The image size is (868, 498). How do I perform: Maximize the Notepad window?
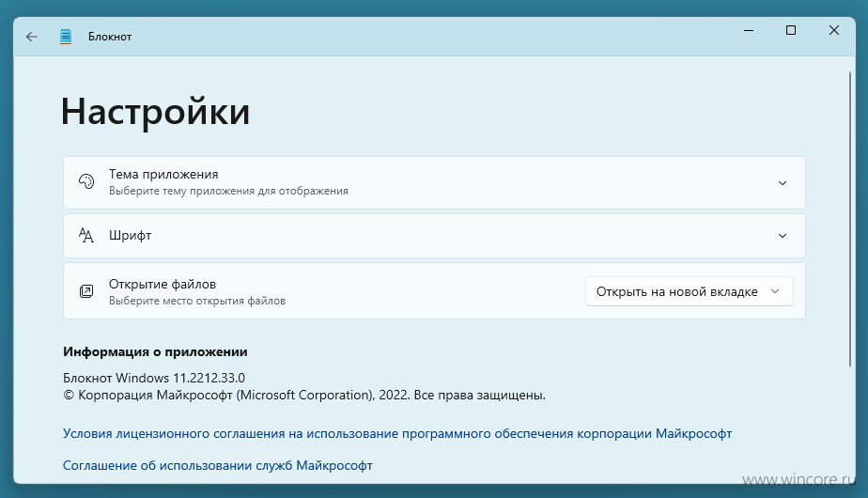[791, 30]
